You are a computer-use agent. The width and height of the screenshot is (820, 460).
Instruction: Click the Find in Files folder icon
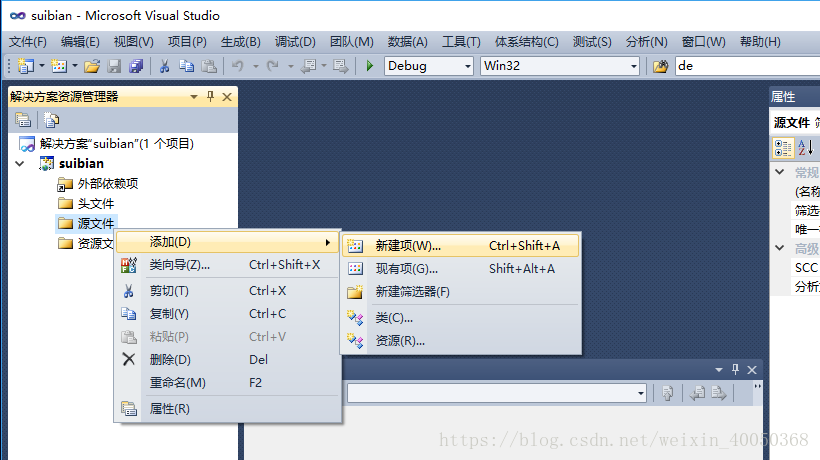click(660, 66)
